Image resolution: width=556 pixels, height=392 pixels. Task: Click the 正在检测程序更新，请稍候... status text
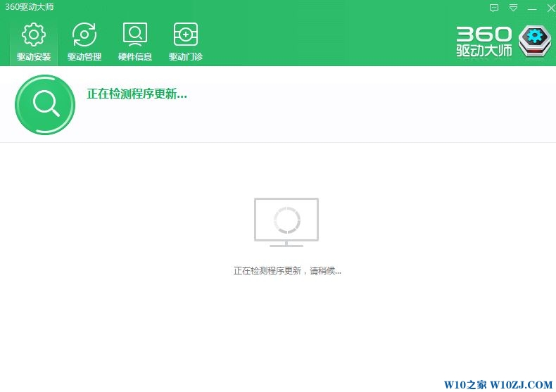[x=287, y=271]
